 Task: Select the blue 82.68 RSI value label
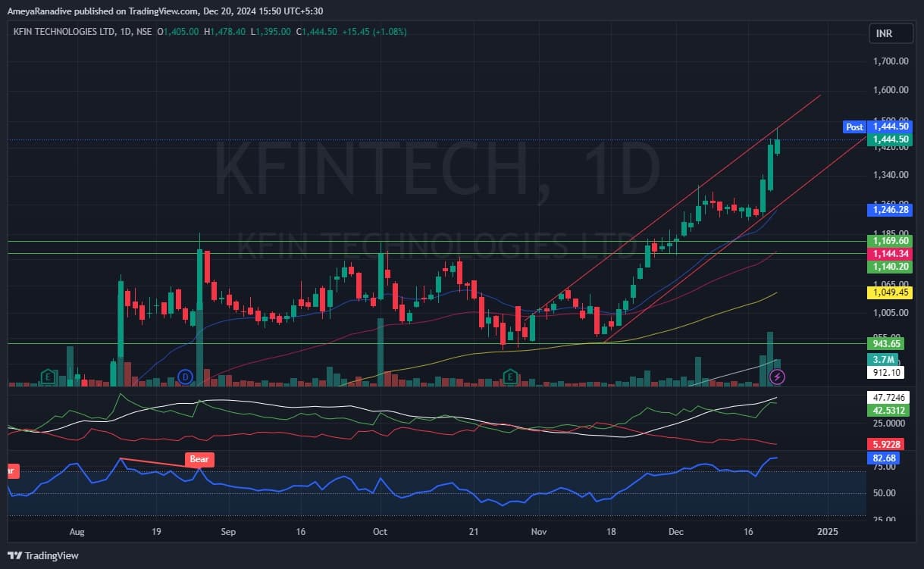pos(885,458)
